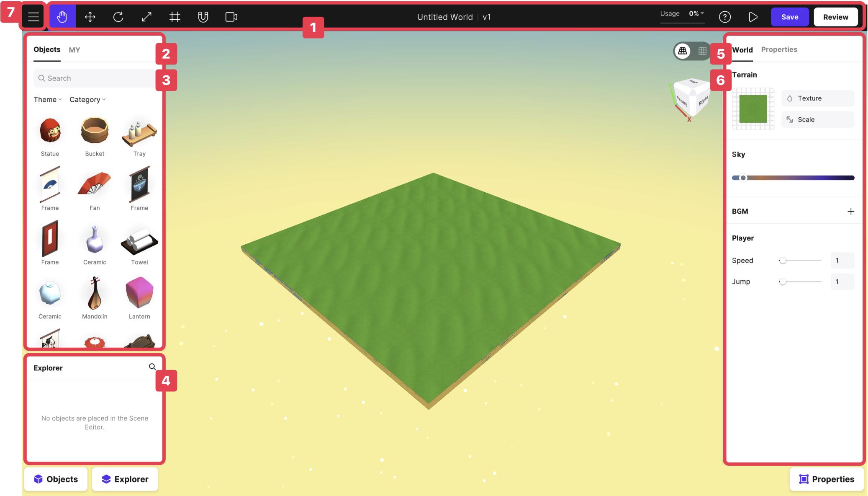Click the Undo/Refresh button
Screen dimensions: 868x496
118,16
